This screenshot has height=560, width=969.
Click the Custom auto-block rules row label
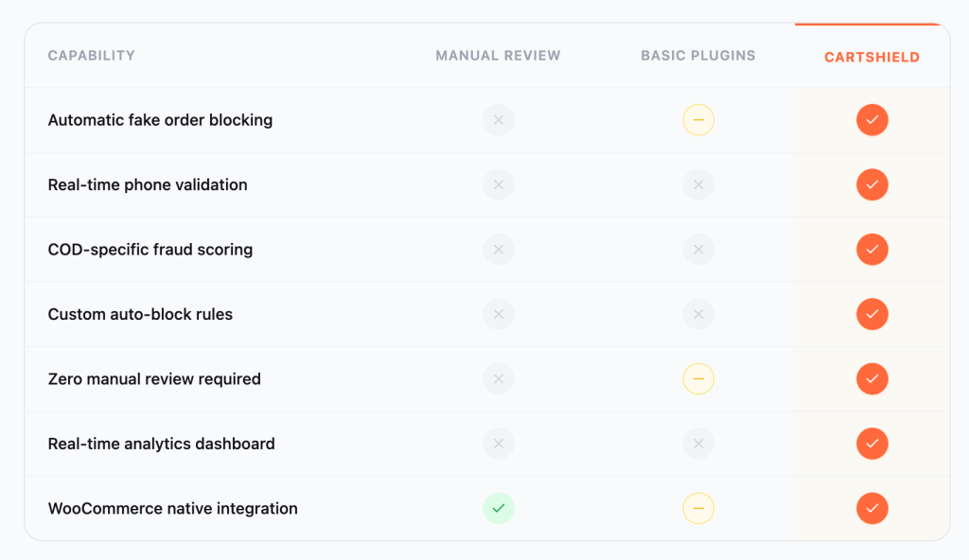point(140,315)
